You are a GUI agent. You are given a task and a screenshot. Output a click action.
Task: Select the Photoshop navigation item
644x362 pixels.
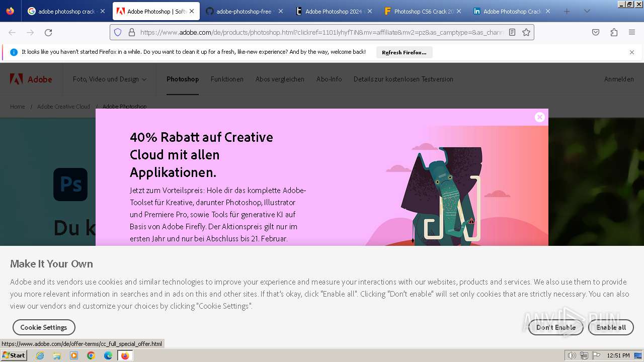(183, 79)
